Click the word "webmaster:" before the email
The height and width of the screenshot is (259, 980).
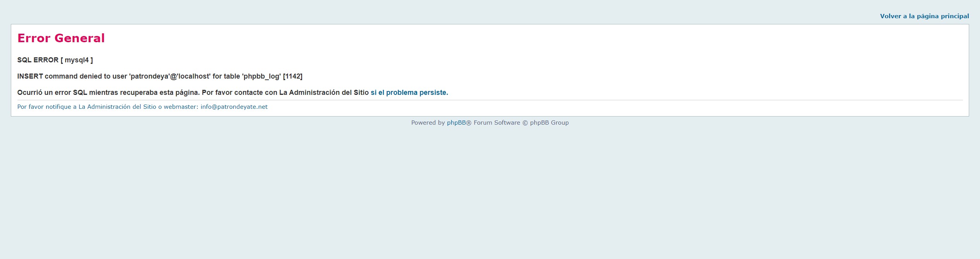coord(181,107)
